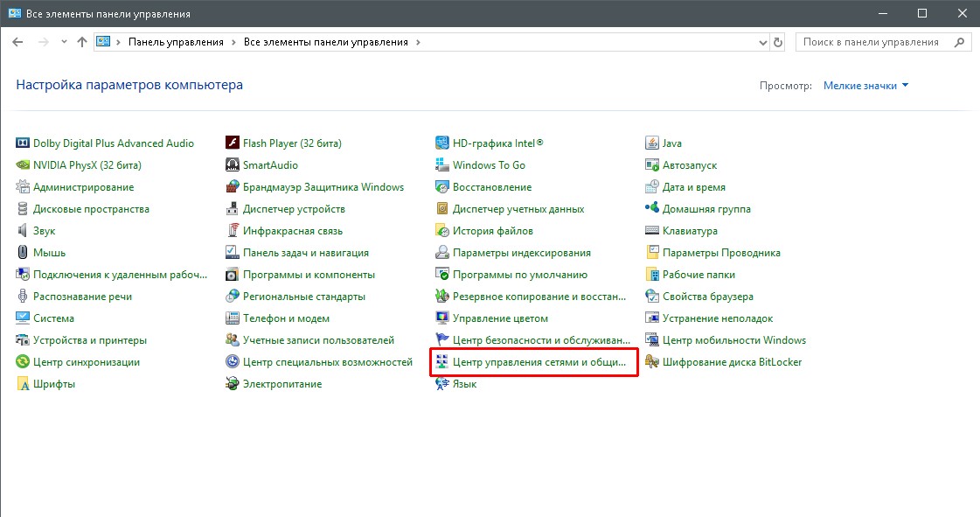Click the Все элементы панели управления breadcrumb
Viewport: 980px width, 517px height.
click(325, 42)
